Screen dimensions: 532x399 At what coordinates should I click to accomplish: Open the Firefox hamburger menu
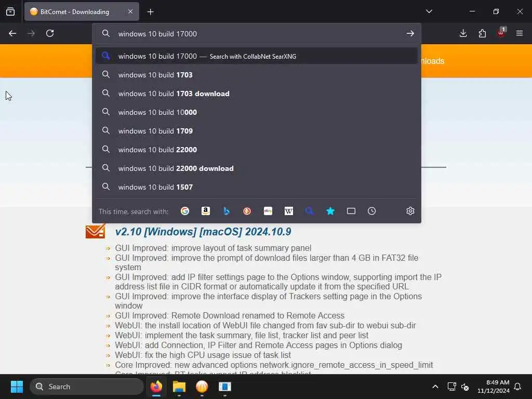(520, 33)
